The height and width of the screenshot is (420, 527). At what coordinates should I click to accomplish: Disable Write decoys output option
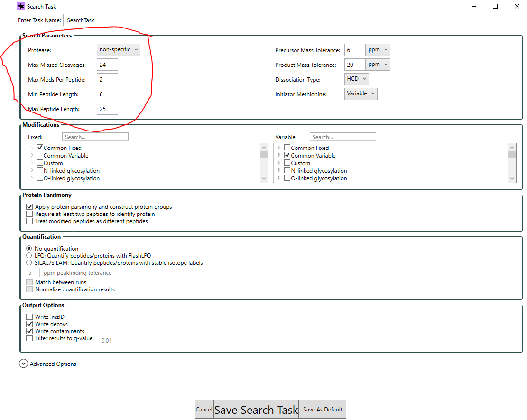pyautogui.click(x=29, y=324)
